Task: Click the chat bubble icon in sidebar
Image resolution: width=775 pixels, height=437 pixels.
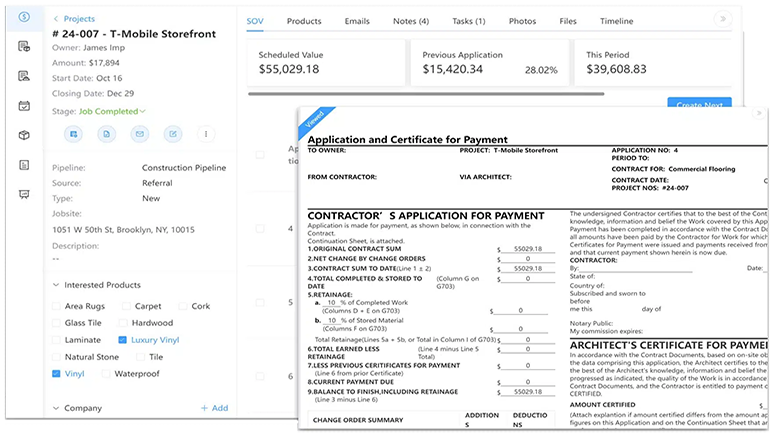Action: [23, 194]
